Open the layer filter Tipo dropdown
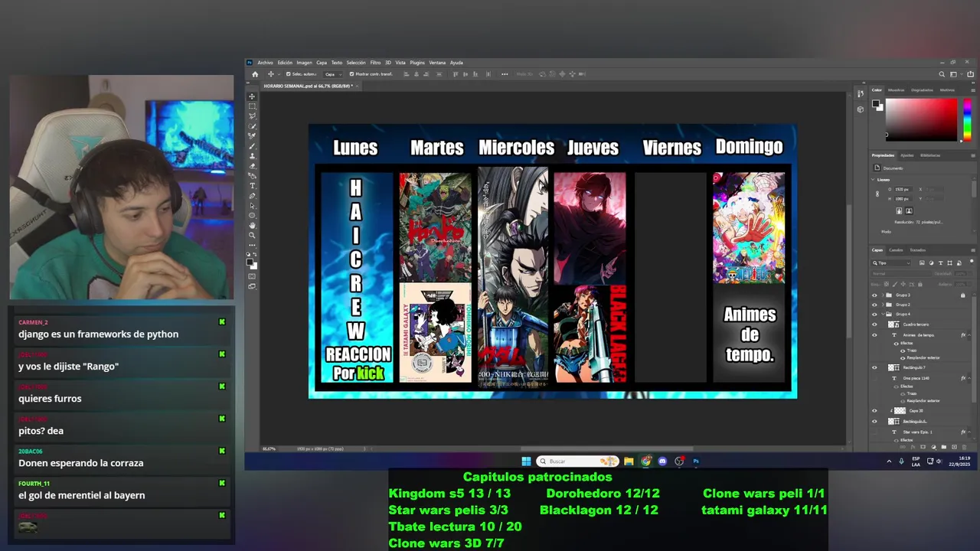This screenshot has height=551, width=980. point(891,263)
